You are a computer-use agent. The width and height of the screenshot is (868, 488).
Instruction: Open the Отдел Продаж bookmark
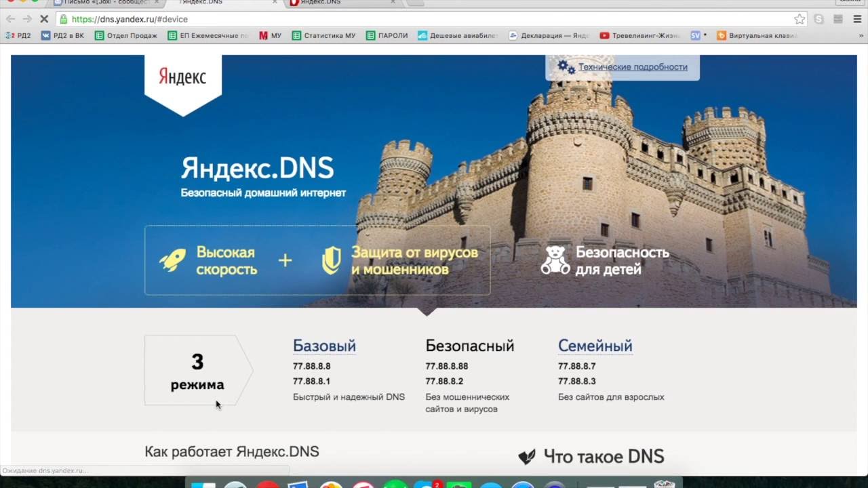(x=126, y=35)
